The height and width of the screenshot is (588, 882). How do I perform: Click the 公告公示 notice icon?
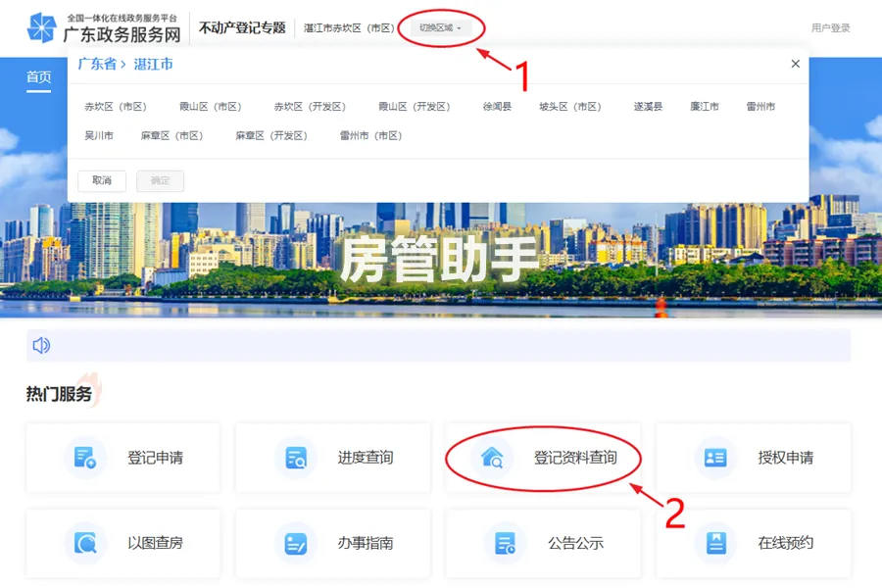click(506, 543)
